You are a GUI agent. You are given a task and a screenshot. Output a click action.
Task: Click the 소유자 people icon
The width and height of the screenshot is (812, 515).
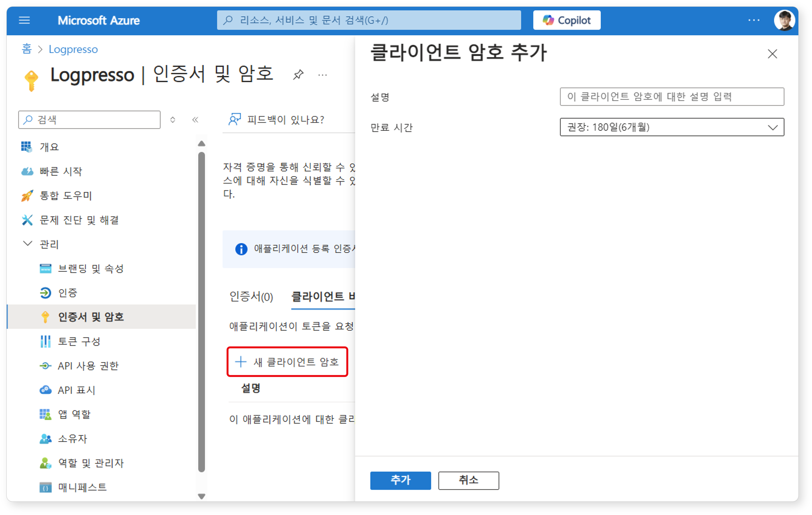point(45,438)
